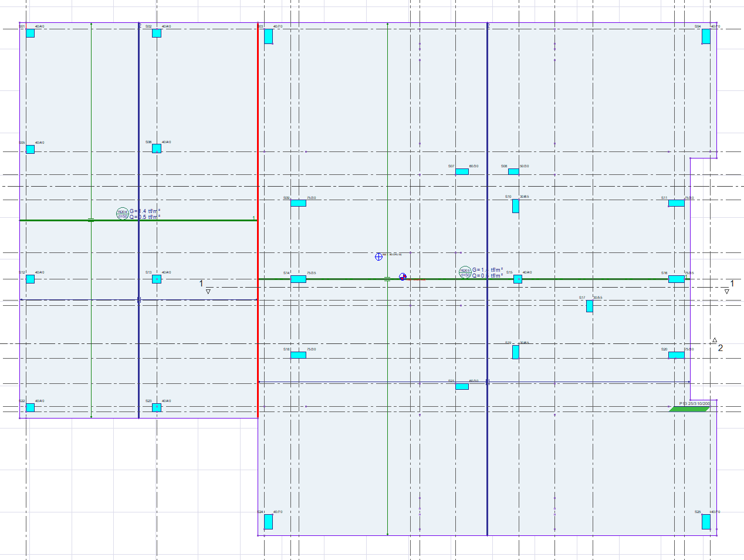Viewport: 744px width, 560px height.
Task: Select the S07 column rectangle
Action: point(462,172)
